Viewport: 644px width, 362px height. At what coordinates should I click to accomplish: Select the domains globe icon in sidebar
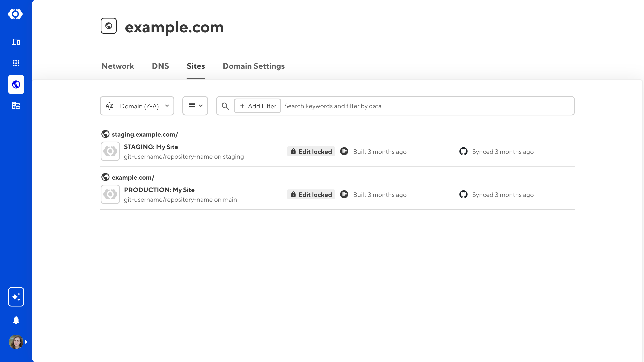click(16, 84)
